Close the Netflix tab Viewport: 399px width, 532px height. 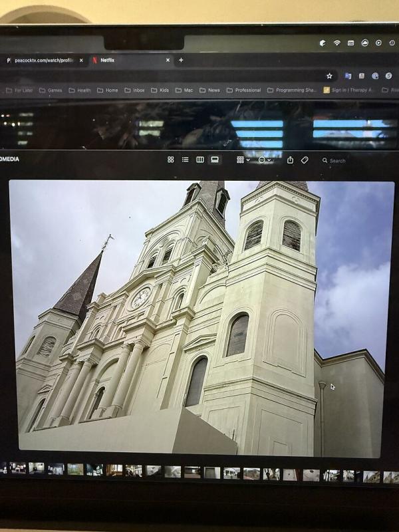(x=168, y=60)
